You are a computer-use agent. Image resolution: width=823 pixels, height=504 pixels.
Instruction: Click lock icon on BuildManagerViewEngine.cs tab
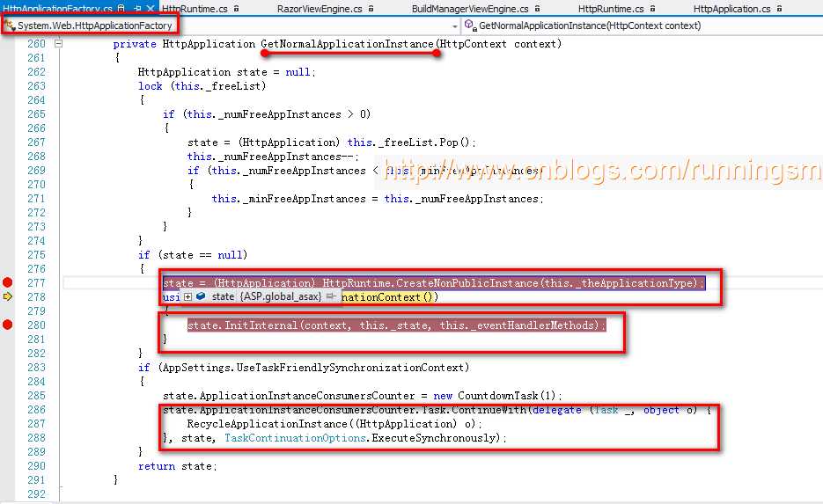pyautogui.click(x=538, y=9)
